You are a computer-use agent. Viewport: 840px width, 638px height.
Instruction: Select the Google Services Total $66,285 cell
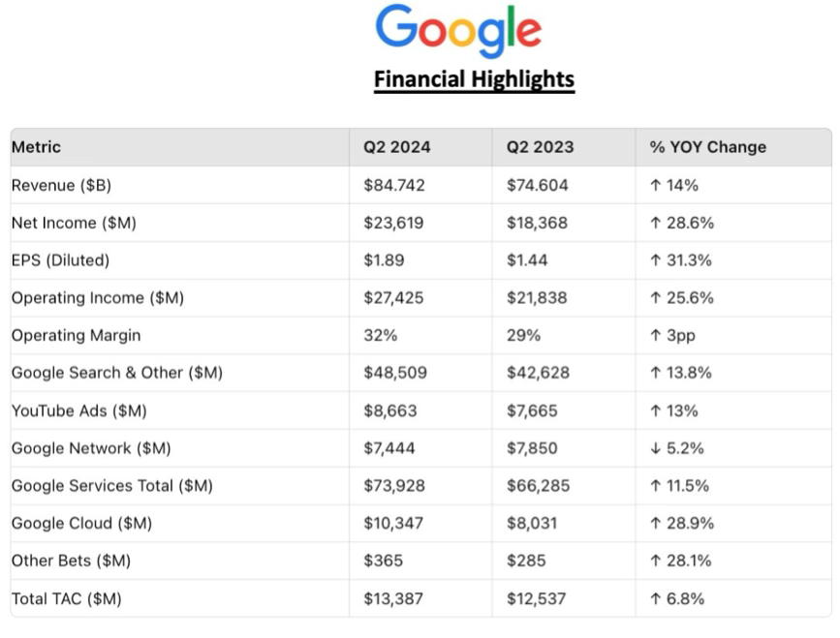(537, 486)
